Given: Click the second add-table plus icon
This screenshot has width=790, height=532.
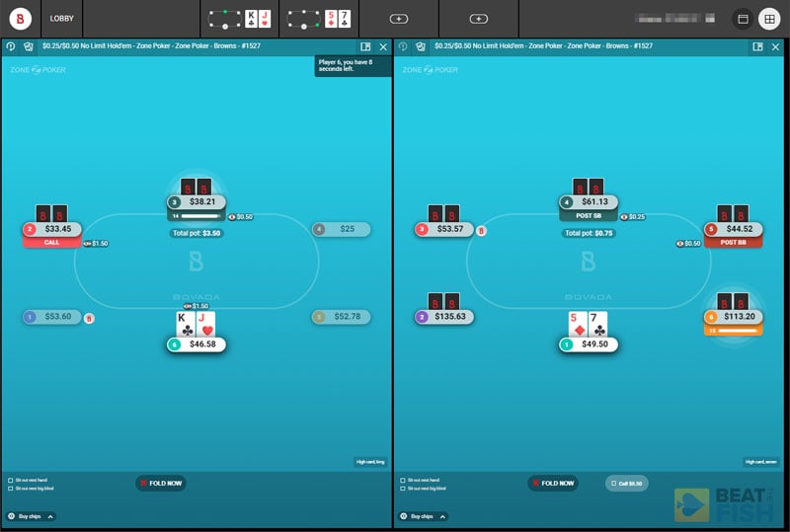Looking at the screenshot, I should click(478, 19).
